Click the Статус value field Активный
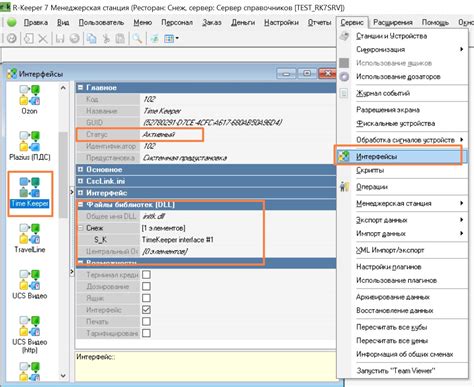The image size is (474, 387). pyautogui.click(x=171, y=134)
